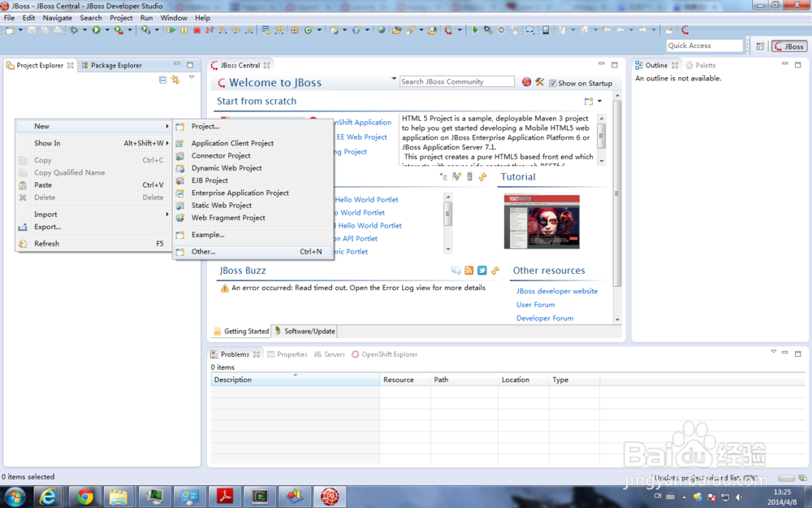Sort by the Description column header
Image resolution: width=812 pixels, height=508 pixels.
pyautogui.click(x=296, y=380)
